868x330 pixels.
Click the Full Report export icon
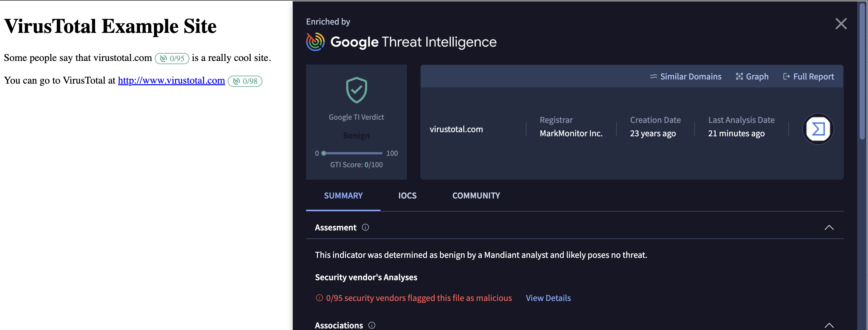tap(786, 77)
